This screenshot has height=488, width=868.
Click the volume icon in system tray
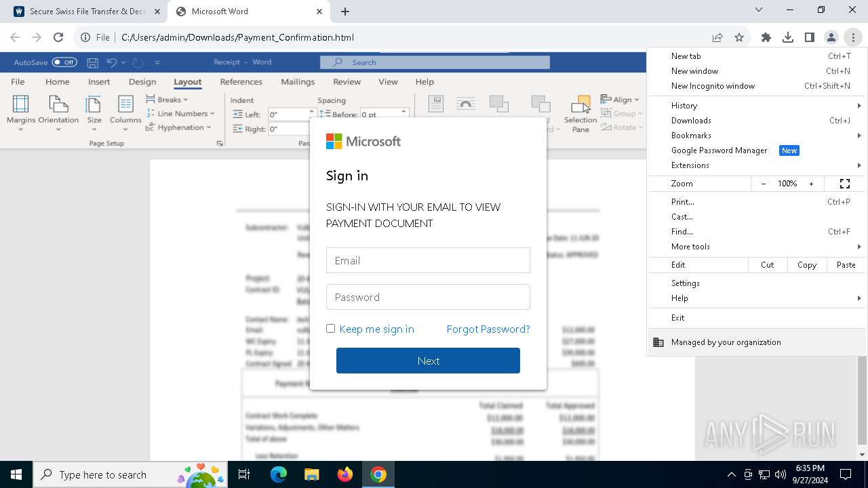tap(781, 474)
